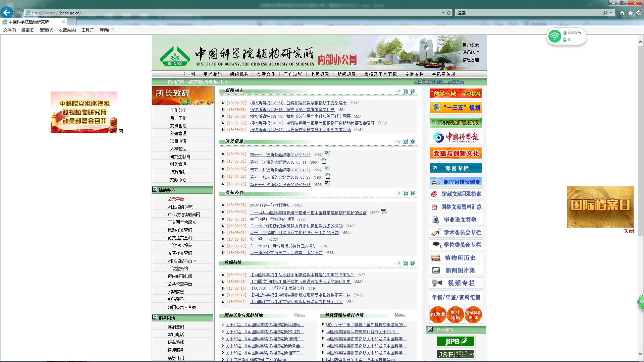
Task: Open PDF icon beside 巡视公告 notice
Action: 384,212
